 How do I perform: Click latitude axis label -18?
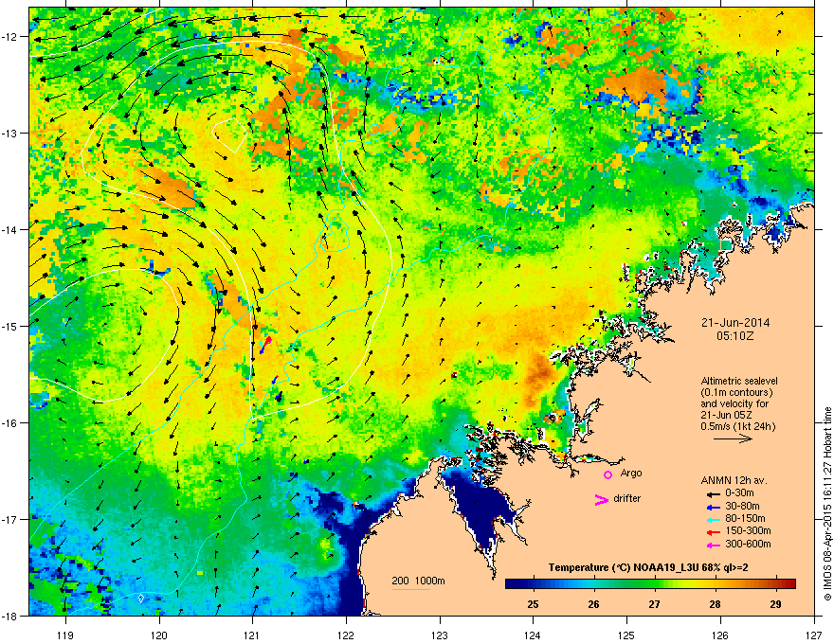11,616
